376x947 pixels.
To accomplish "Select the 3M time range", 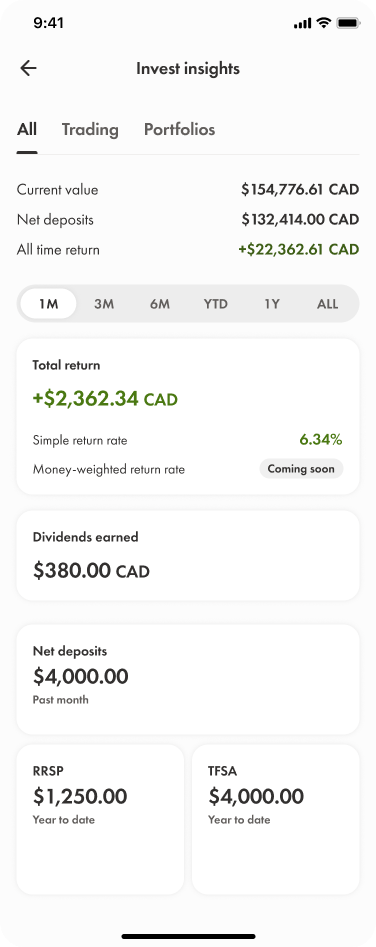I will point(104,304).
